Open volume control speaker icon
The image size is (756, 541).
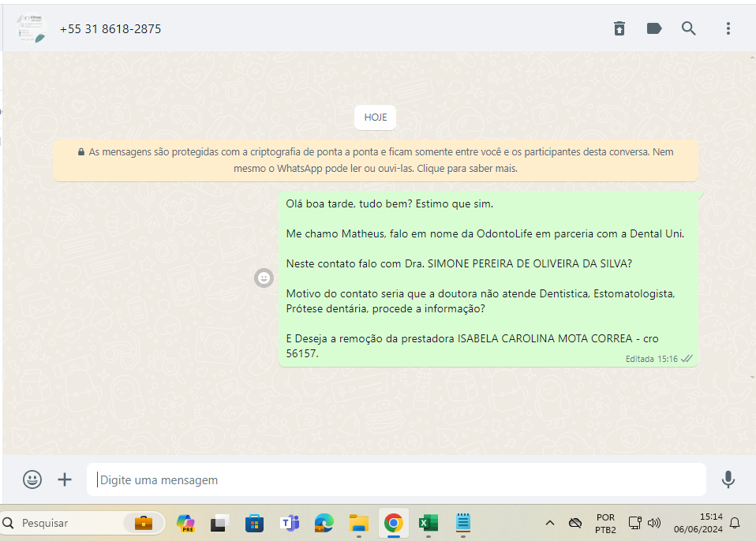point(653,523)
